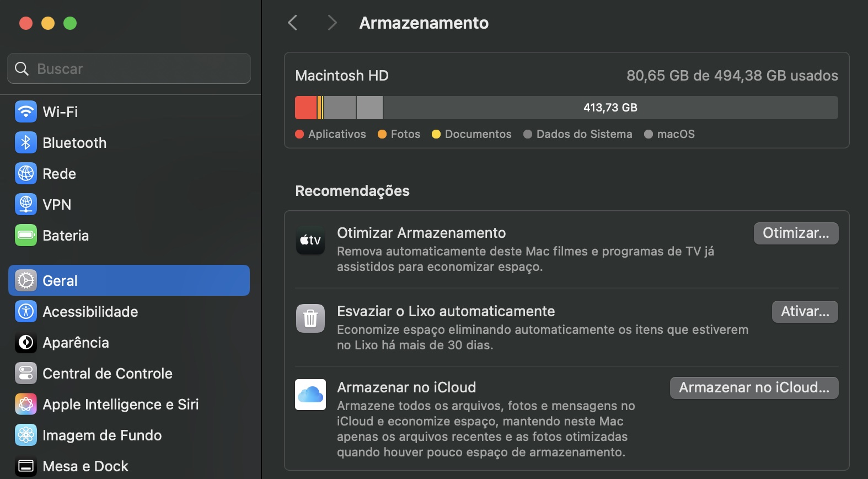
Task: Click the Armazenamento page title
Action: (424, 23)
